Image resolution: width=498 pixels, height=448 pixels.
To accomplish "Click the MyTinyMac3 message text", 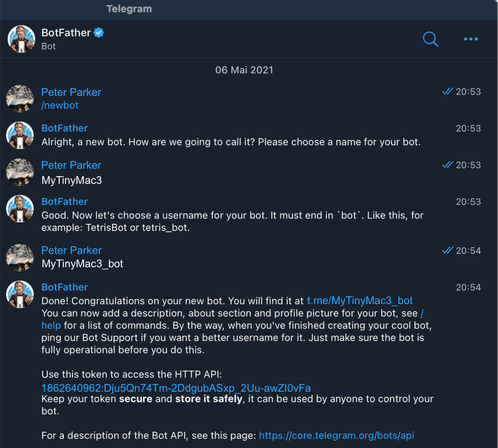I will 72,180.
